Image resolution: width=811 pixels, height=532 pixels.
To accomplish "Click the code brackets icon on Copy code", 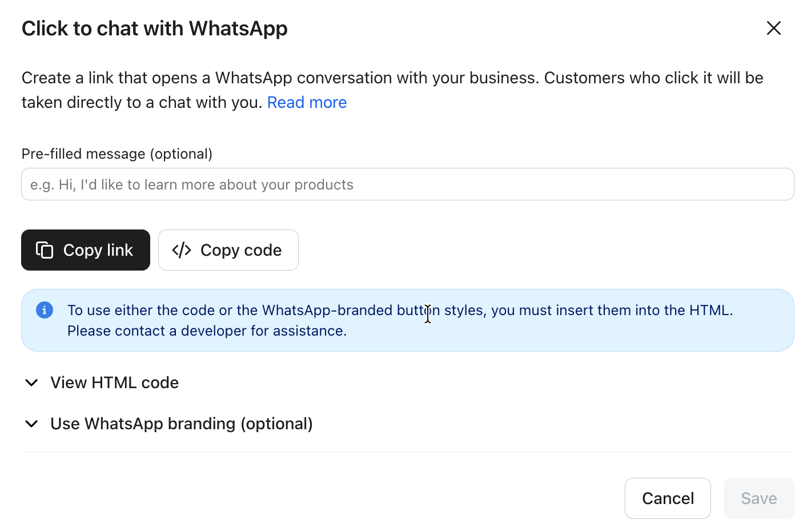I will click(180, 249).
